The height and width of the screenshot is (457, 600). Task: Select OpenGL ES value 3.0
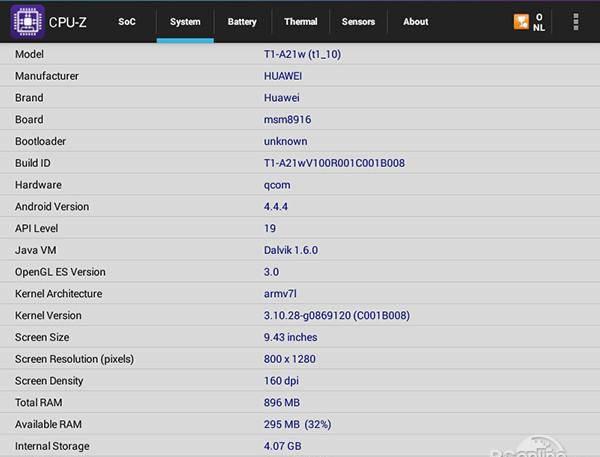click(271, 273)
